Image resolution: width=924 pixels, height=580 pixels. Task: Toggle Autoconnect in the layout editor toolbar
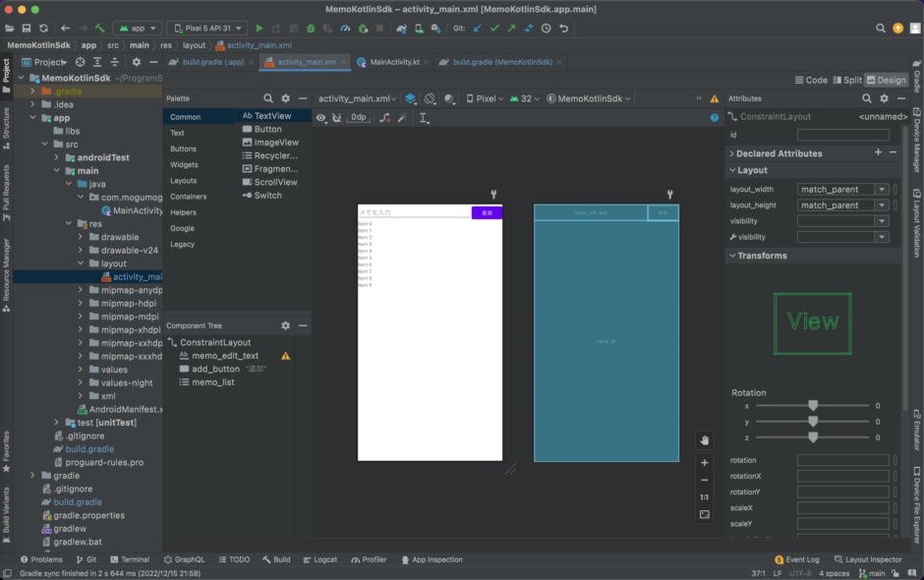tap(336, 117)
